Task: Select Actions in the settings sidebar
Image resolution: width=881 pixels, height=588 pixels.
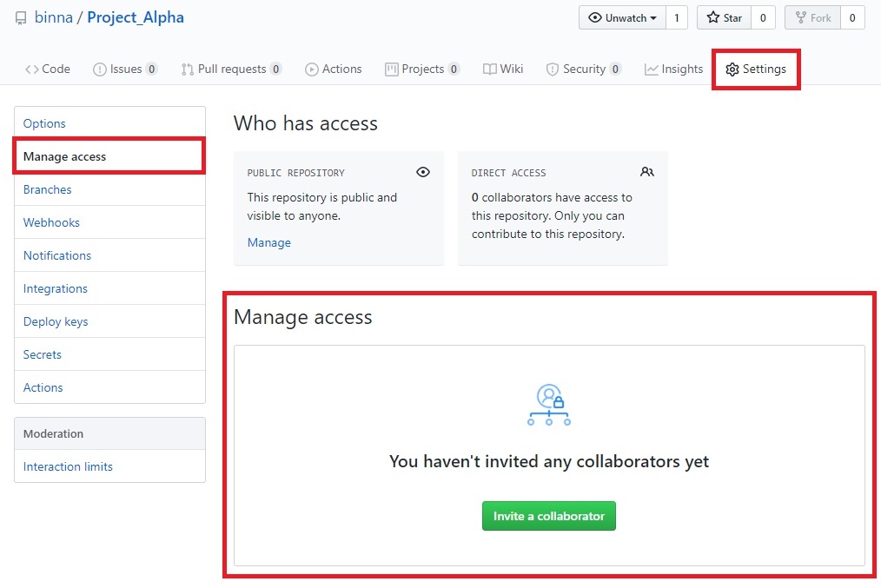Action: coord(109,387)
